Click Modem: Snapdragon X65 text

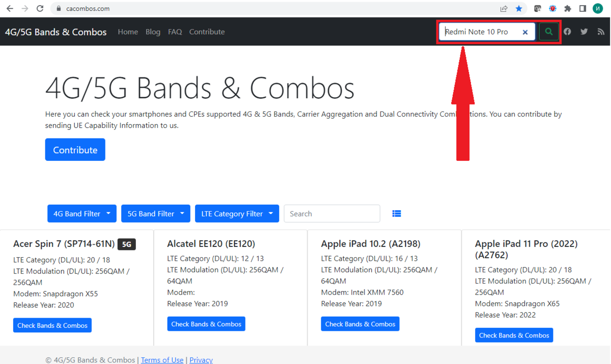coord(517,303)
